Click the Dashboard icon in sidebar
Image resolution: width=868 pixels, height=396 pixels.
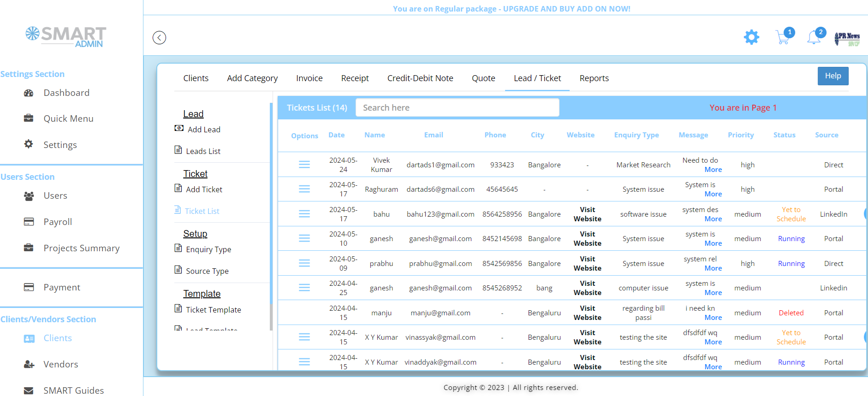(x=29, y=93)
